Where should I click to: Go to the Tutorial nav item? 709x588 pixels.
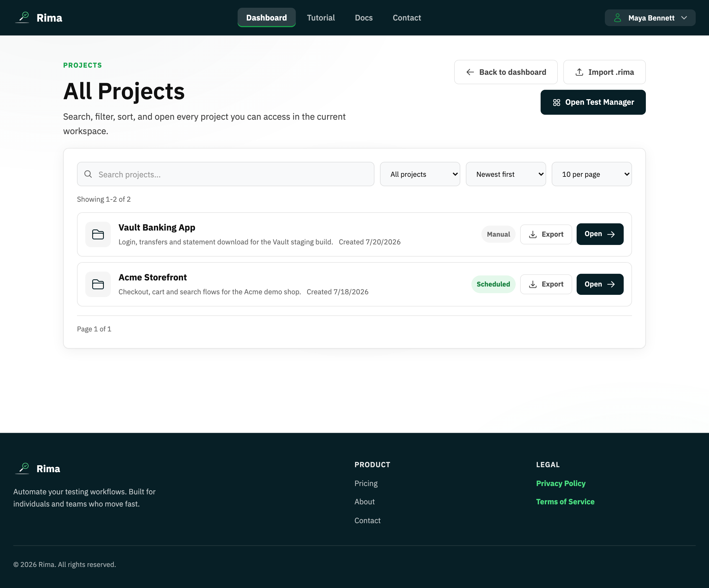point(321,17)
